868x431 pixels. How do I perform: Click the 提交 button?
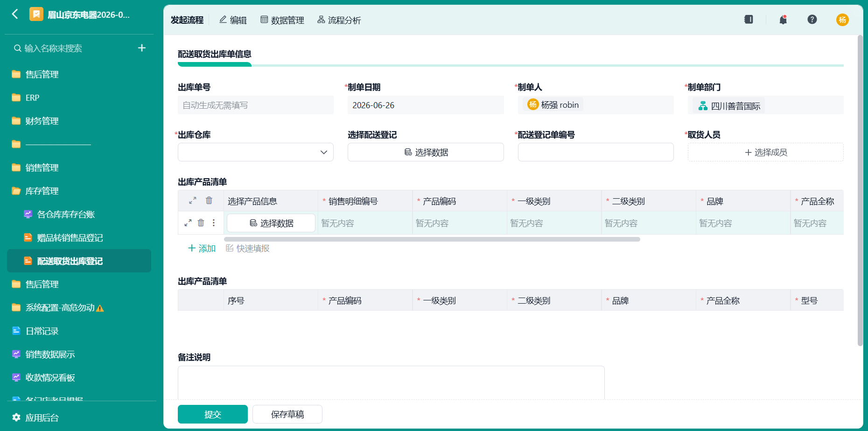click(213, 414)
